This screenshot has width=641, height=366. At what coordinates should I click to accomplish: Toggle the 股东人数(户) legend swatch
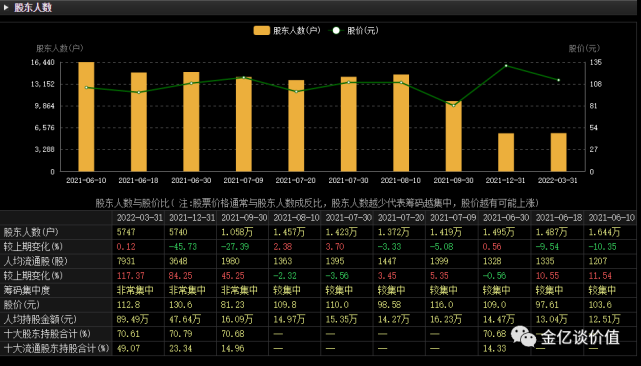[x=262, y=31]
